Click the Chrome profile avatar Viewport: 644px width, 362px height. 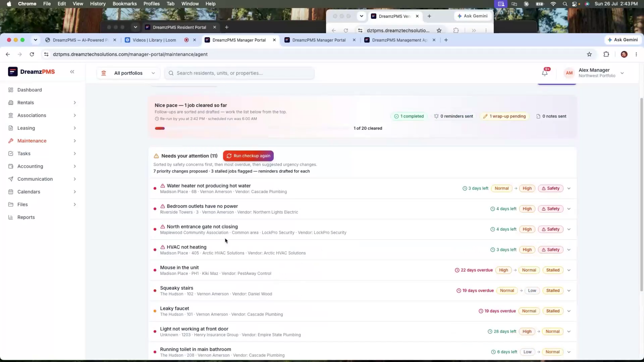[x=624, y=54]
